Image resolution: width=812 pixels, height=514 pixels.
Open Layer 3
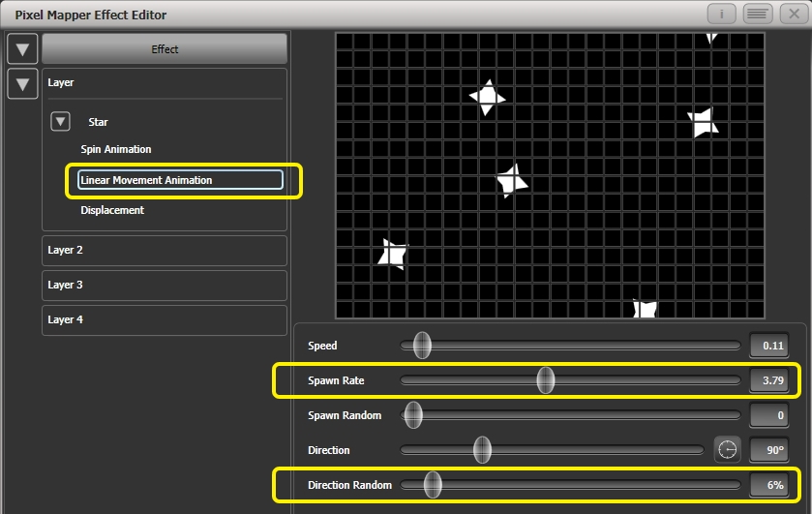point(165,285)
